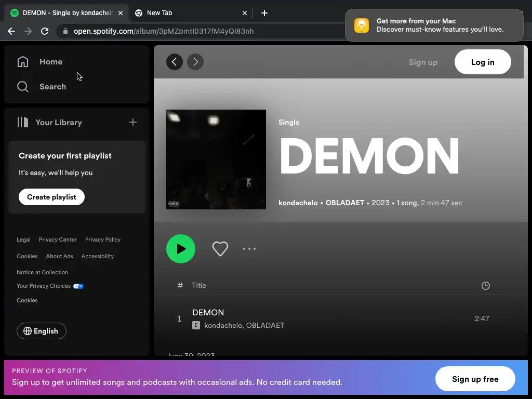Open the English language selector
The height and width of the screenshot is (399, 532).
click(x=42, y=331)
